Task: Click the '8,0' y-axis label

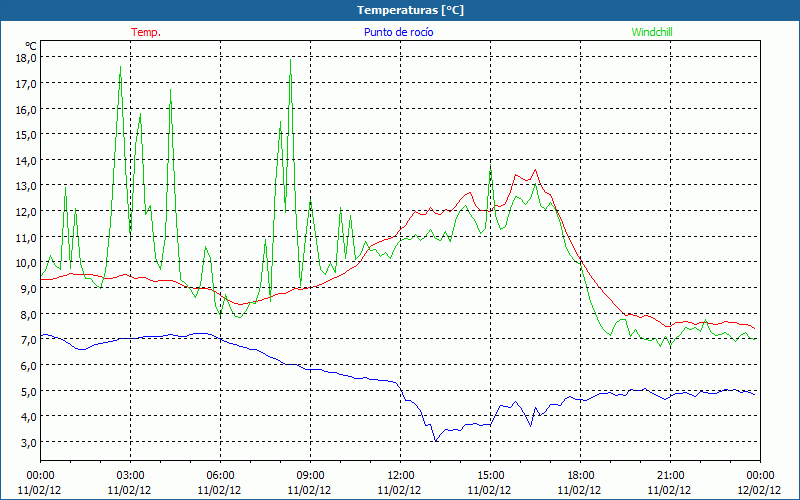Action: (29, 314)
